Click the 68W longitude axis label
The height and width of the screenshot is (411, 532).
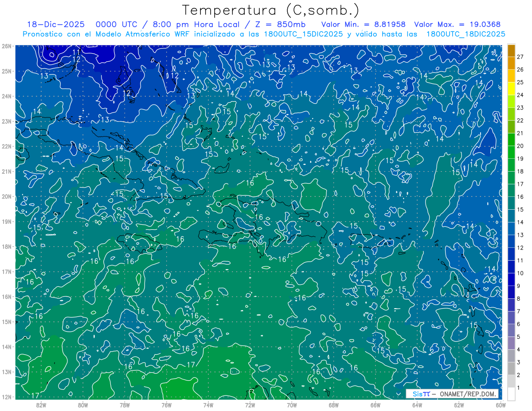point(333,405)
